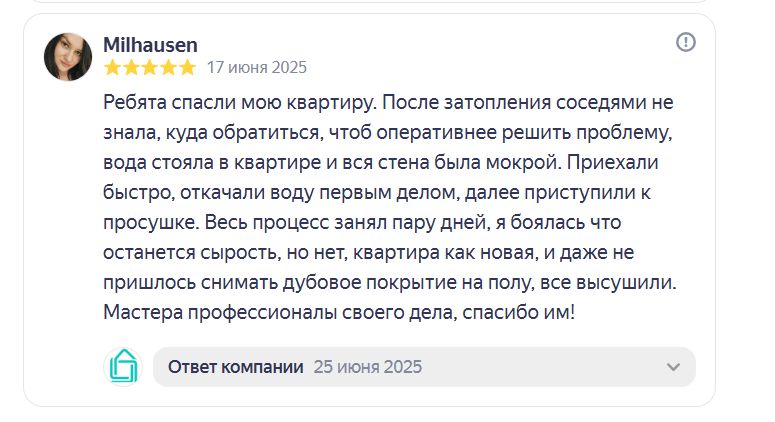Click the first yellow rating star
The height and width of the screenshot is (422, 775).
coord(113,67)
